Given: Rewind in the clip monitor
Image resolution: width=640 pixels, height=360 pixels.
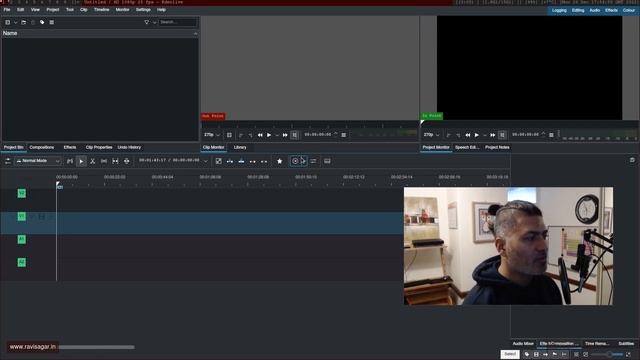Looking at the screenshot, I should click(x=260, y=135).
